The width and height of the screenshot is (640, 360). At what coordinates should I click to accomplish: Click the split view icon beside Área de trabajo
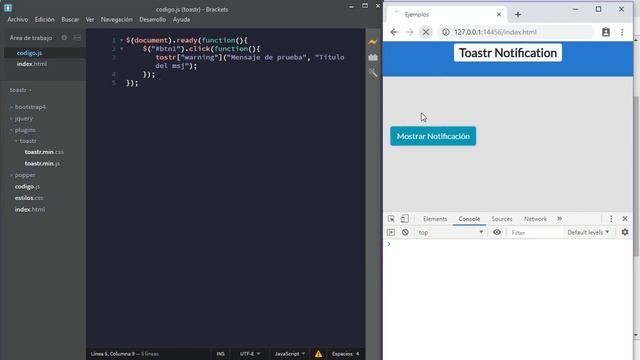pyautogui.click(x=77, y=38)
